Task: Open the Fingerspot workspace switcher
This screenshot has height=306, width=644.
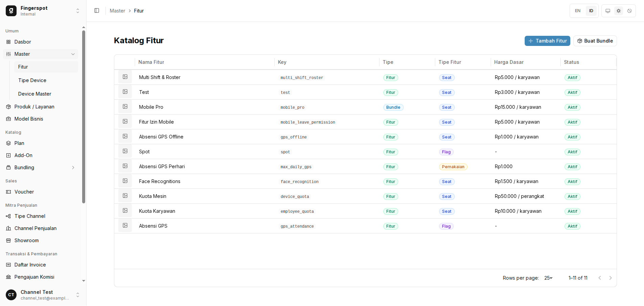Action: pos(43,11)
